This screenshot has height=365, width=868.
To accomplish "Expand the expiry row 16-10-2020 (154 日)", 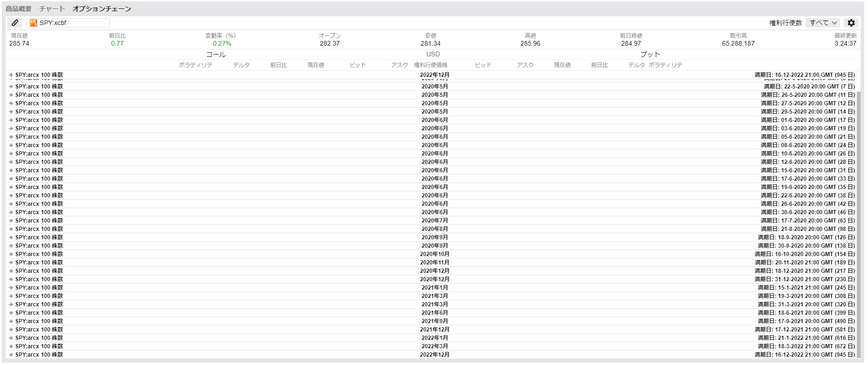I will coord(11,254).
